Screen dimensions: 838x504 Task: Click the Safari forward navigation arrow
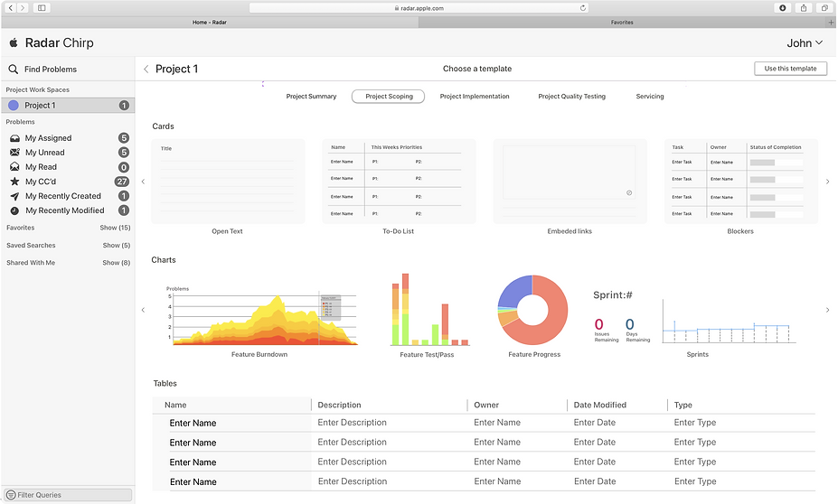[x=23, y=8]
